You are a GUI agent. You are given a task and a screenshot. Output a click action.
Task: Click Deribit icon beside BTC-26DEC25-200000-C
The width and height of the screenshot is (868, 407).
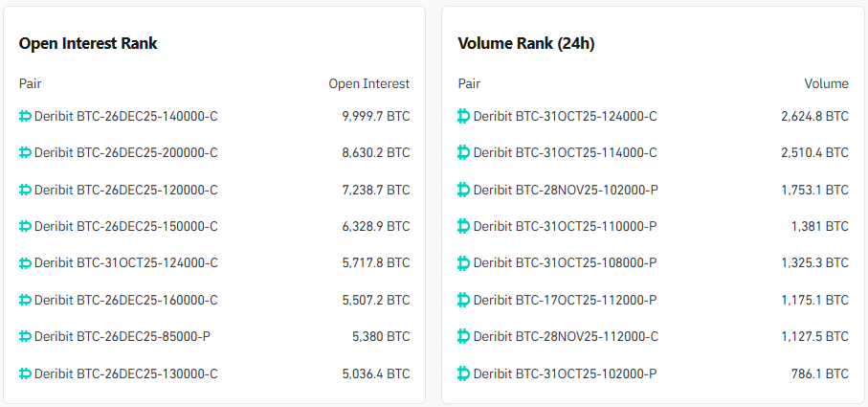coord(25,152)
